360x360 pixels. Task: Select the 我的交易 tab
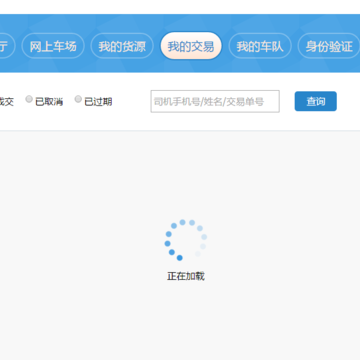click(x=191, y=46)
